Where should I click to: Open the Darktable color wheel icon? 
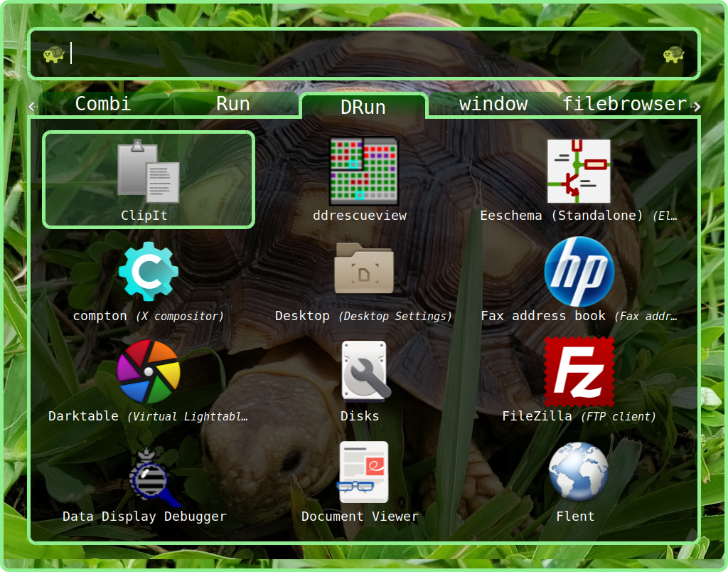pyautogui.click(x=148, y=371)
